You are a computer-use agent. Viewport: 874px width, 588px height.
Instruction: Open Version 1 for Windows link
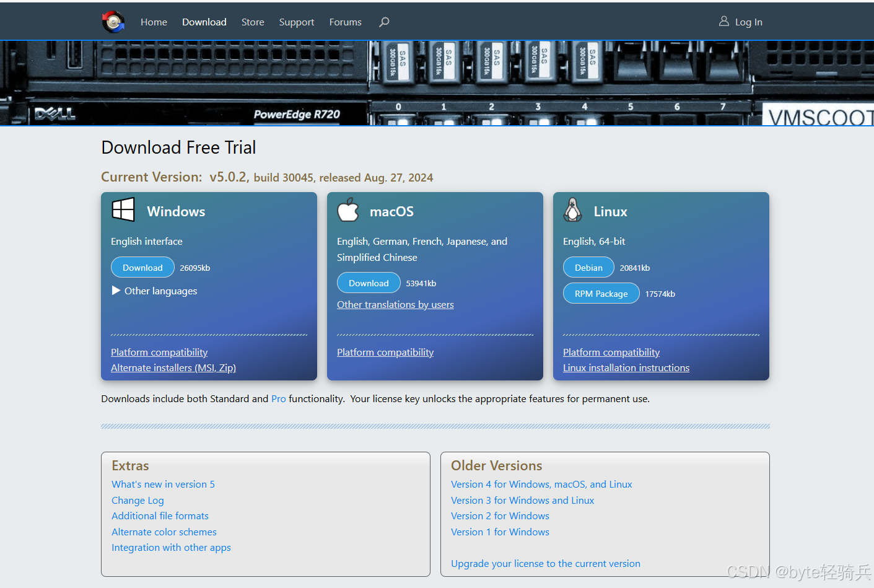click(500, 532)
